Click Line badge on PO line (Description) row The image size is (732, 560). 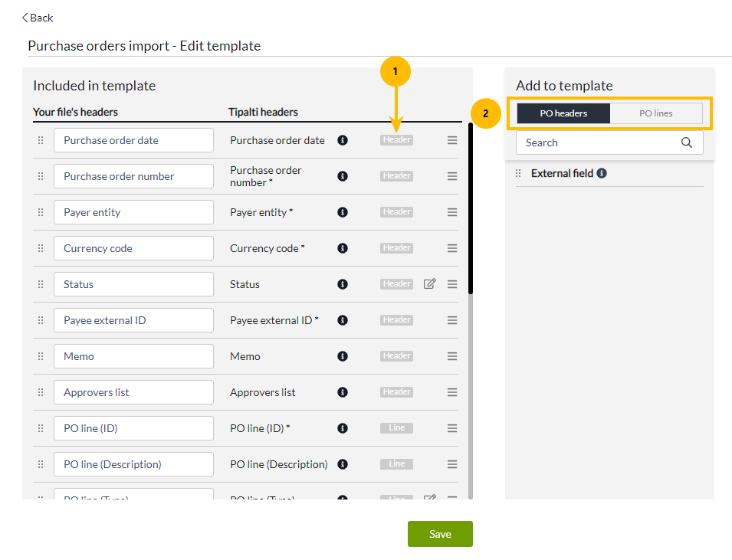pos(396,464)
